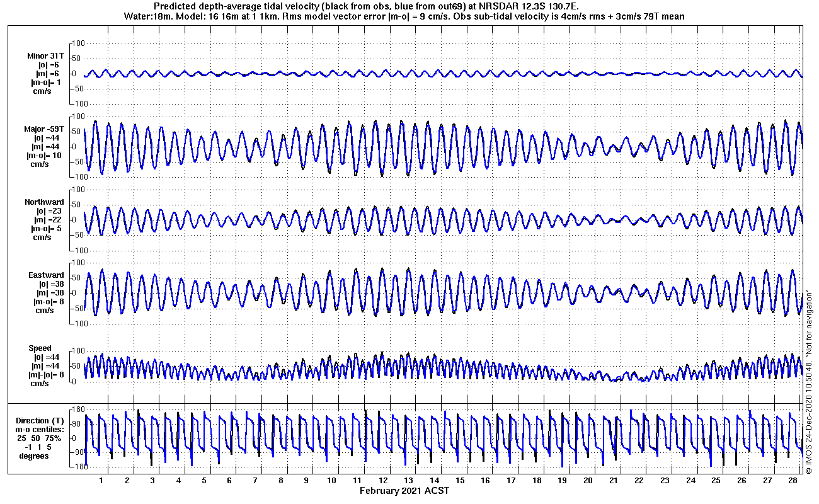Click '|m-o|= 1' in Minor panel
The height and width of the screenshot is (504, 819).
click(x=46, y=82)
